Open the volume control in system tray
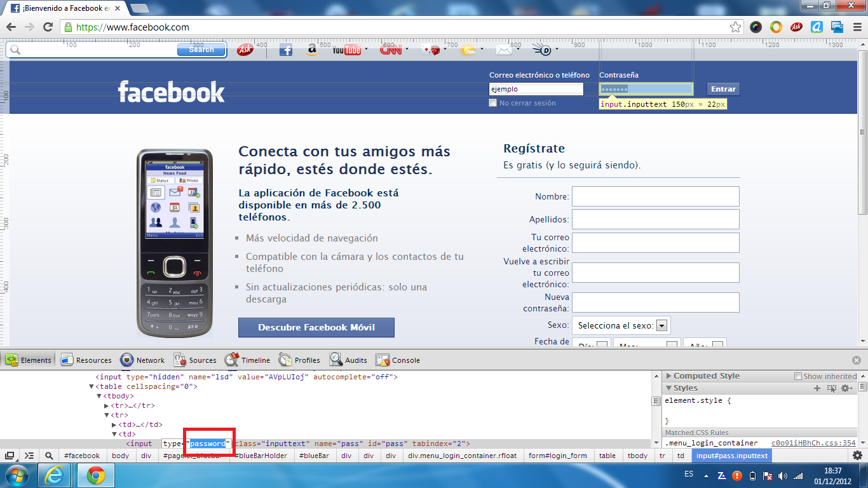868x488 pixels. tap(782, 475)
